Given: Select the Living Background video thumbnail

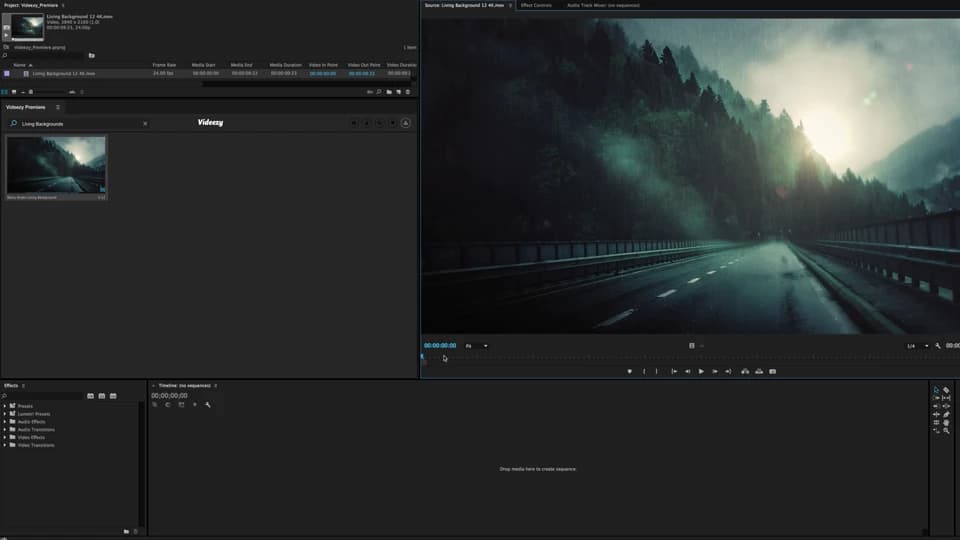Looking at the screenshot, I should click(x=56, y=167).
